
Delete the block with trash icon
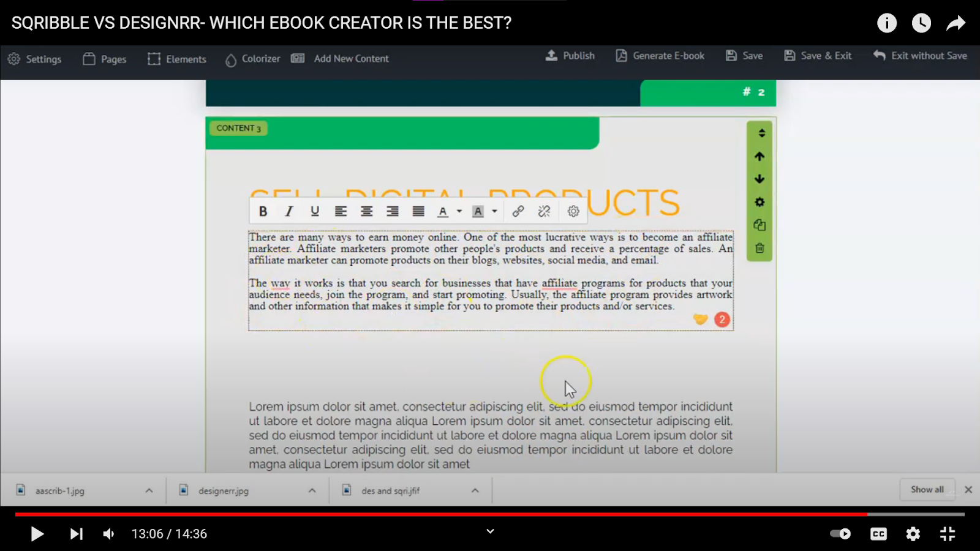tap(759, 248)
